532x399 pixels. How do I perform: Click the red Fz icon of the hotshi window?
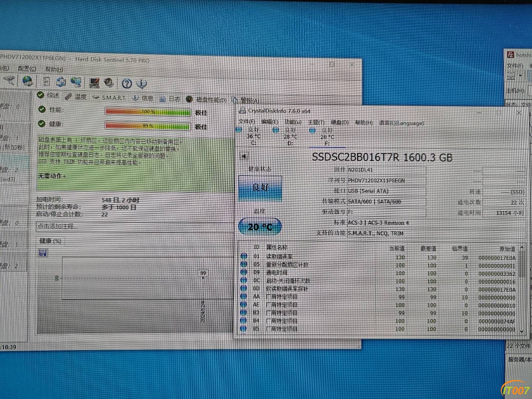point(511,55)
